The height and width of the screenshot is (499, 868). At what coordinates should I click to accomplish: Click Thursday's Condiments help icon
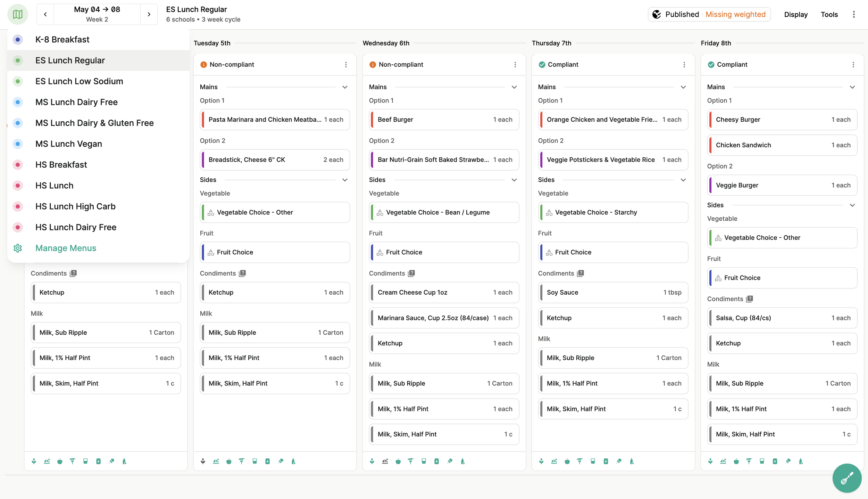click(581, 273)
